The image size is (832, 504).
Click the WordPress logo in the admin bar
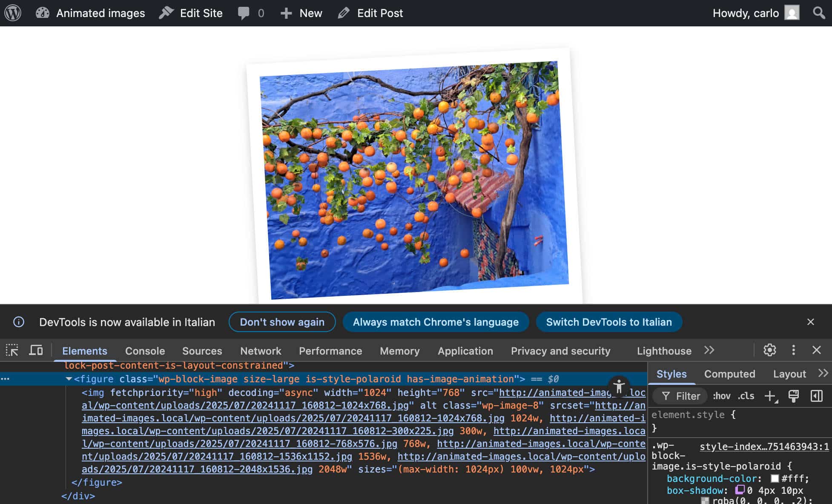tap(12, 13)
